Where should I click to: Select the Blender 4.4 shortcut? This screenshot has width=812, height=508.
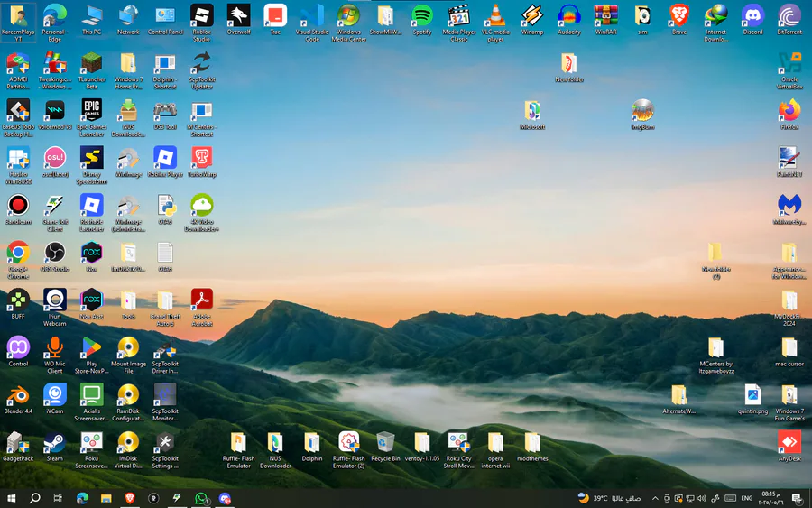click(x=18, y=399)
